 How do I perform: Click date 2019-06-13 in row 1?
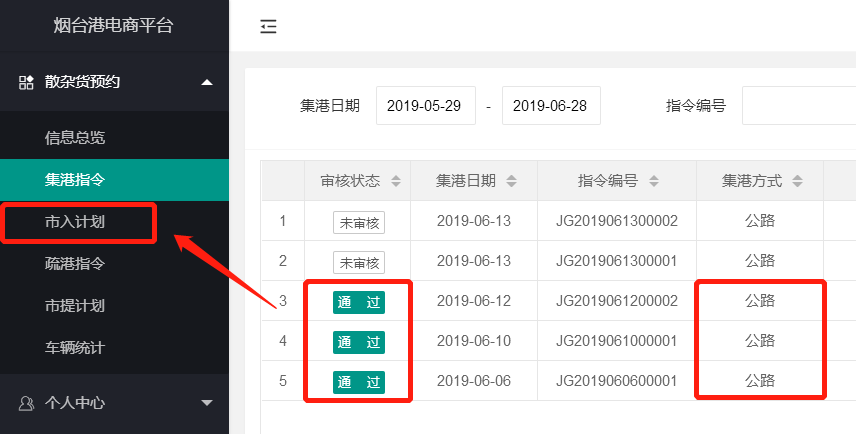pos(474,221)
